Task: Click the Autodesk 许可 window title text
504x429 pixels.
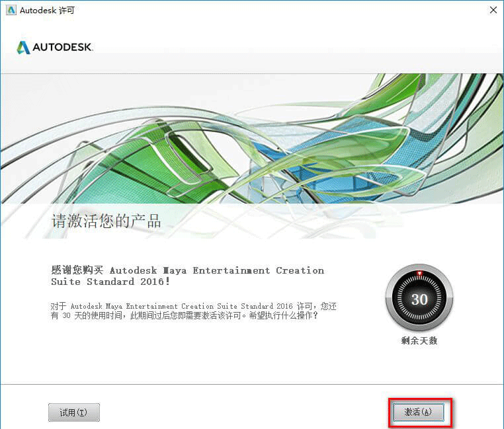Action: [x=47, y=11]
